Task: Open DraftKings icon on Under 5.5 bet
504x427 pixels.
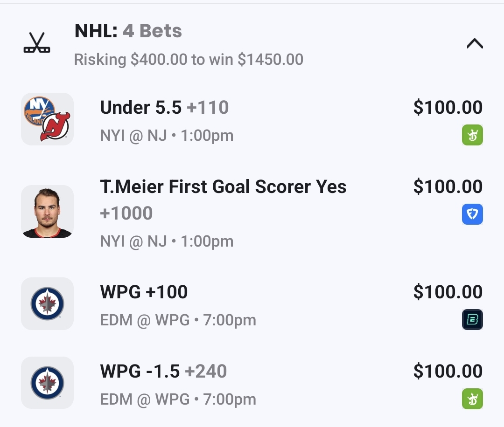Action: (472, 135)
